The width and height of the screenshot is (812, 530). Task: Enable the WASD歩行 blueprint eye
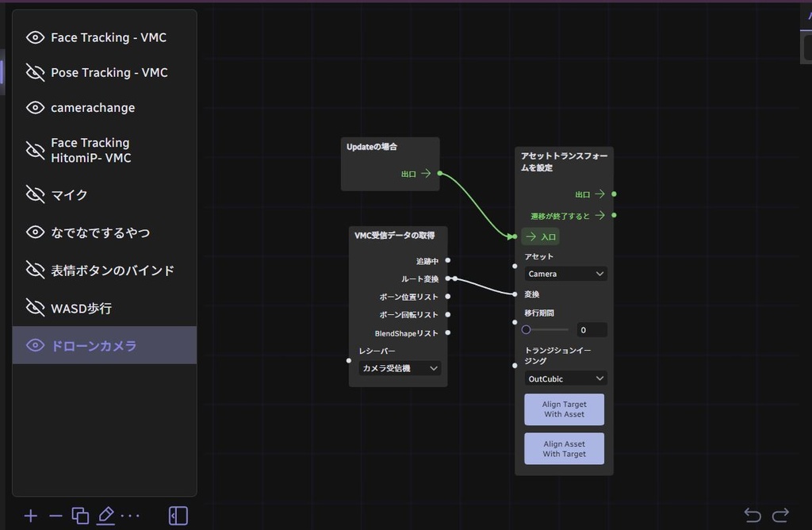coord(35,308)
